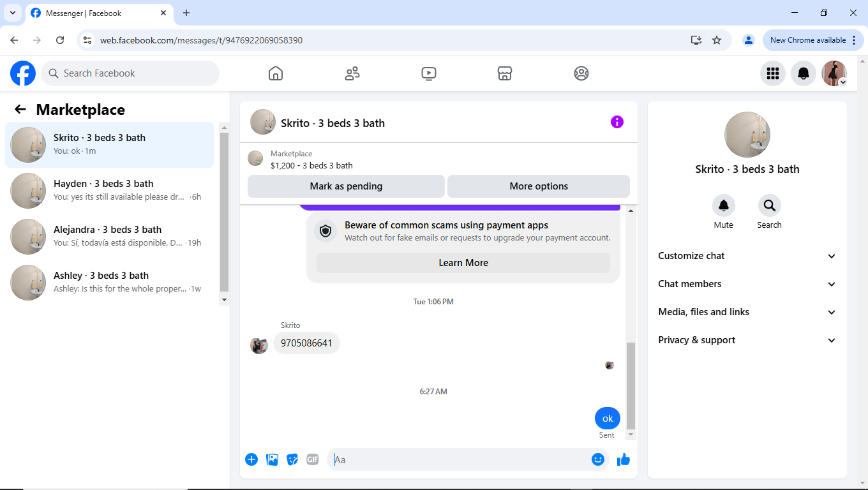Click the phone number message 9705086641
This screenshot has width=868, height=490.
click(x=306, y=343)
